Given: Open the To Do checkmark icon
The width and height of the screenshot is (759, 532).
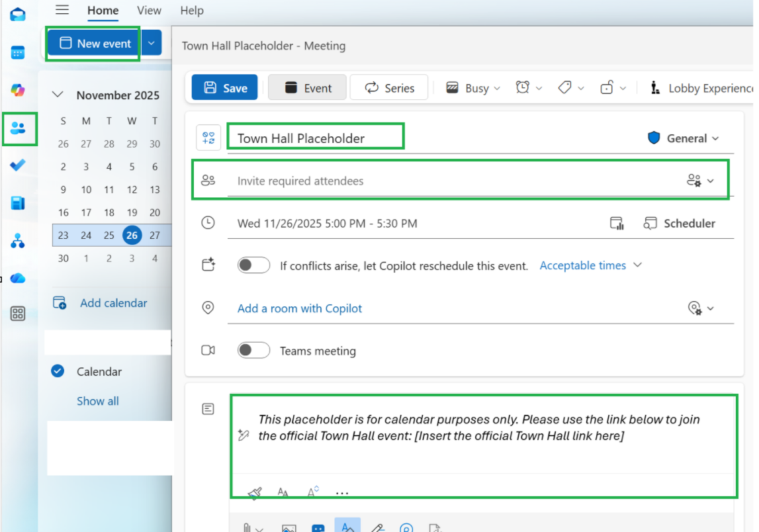Looking at the screenshot, I should pyautogui.click(x=17, y=165).
